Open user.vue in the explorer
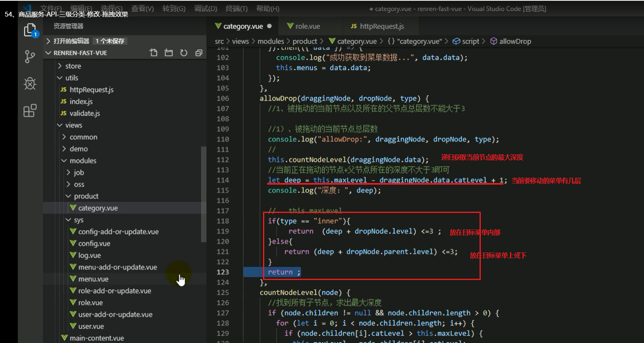Screen dimensions: 644x343 [x=91, y=326]
